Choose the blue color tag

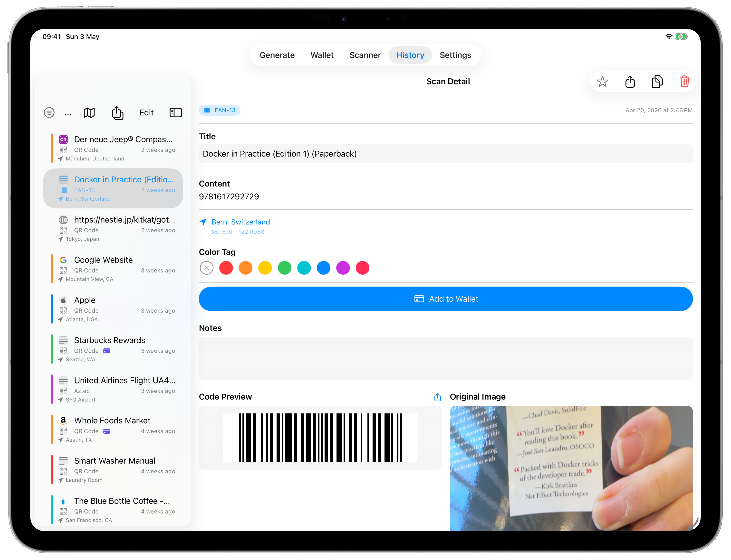(x=323, y=268)
